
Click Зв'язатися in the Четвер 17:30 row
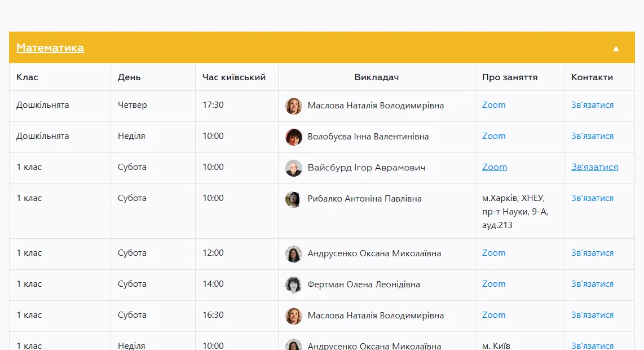[592, 105]
